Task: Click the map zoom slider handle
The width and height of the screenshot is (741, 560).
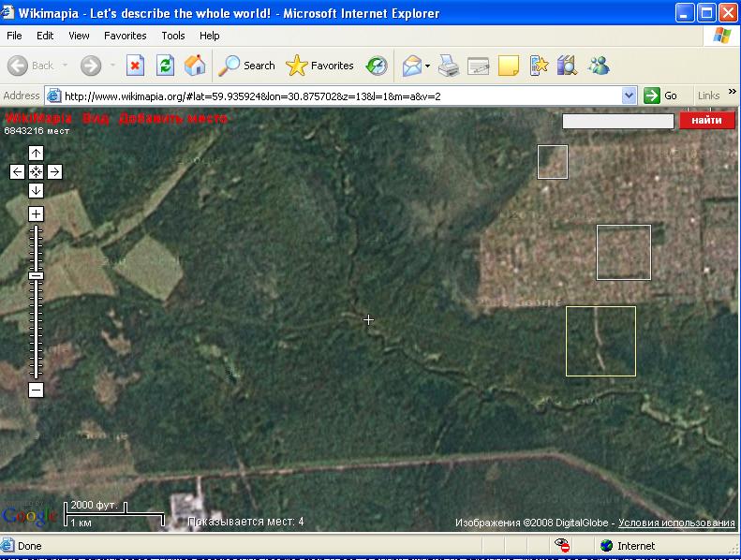Action: click(x=36, y=275)
